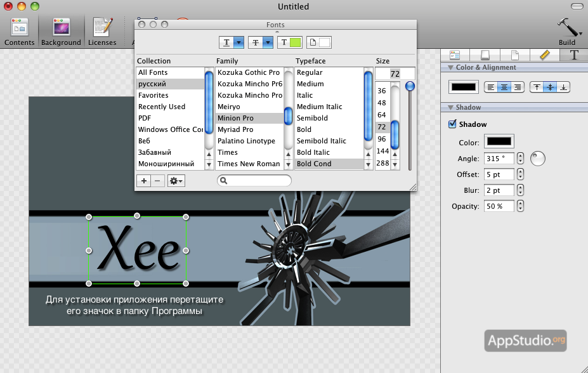This screenshot has height=373, width=588.
Task: Click the shadow Blur field
Action: click(x=499, y=190)
